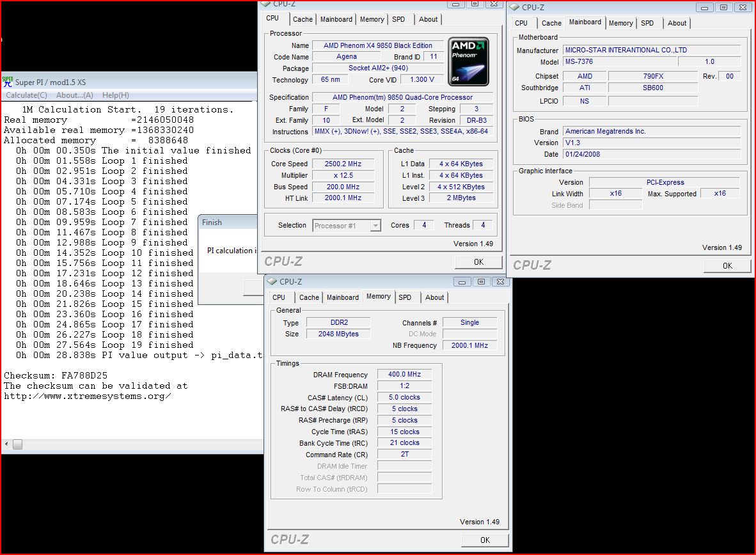Click the Channels # Single value

pos(469,323)
